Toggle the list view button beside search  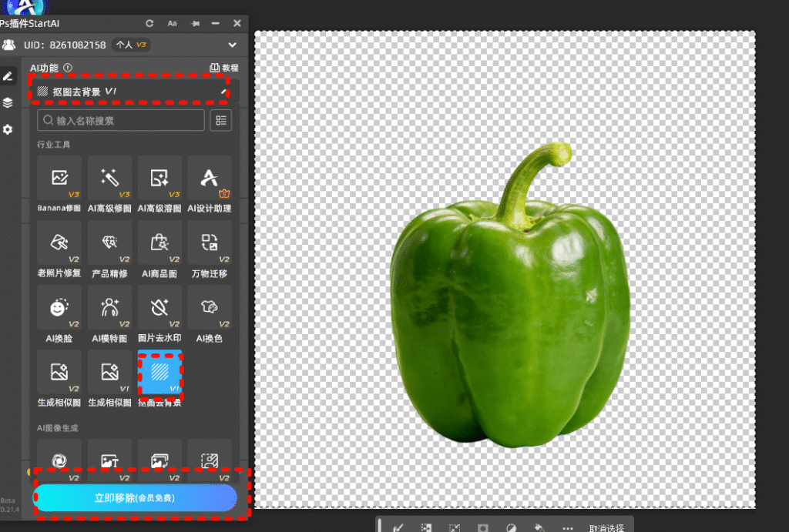point(221,120)
